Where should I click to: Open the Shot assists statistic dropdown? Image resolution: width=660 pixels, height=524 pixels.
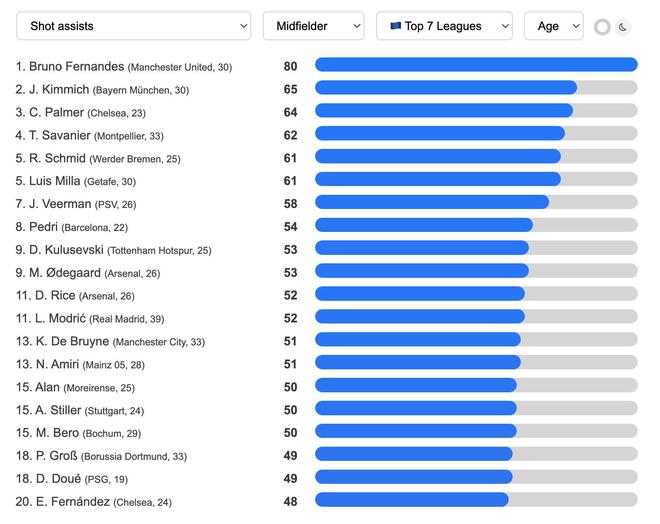pyautogui.click(x=134, y=26)
